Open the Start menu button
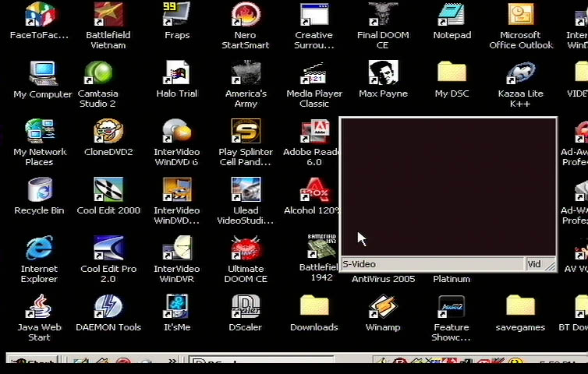The width and height of the screenshot is (588, 374). tap(33, 360)
